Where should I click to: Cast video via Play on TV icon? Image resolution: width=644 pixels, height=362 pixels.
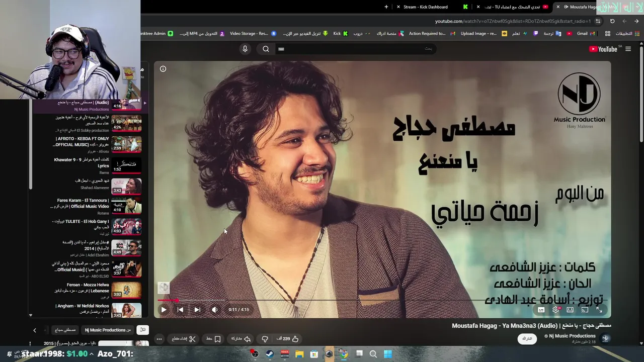[585, 310]
